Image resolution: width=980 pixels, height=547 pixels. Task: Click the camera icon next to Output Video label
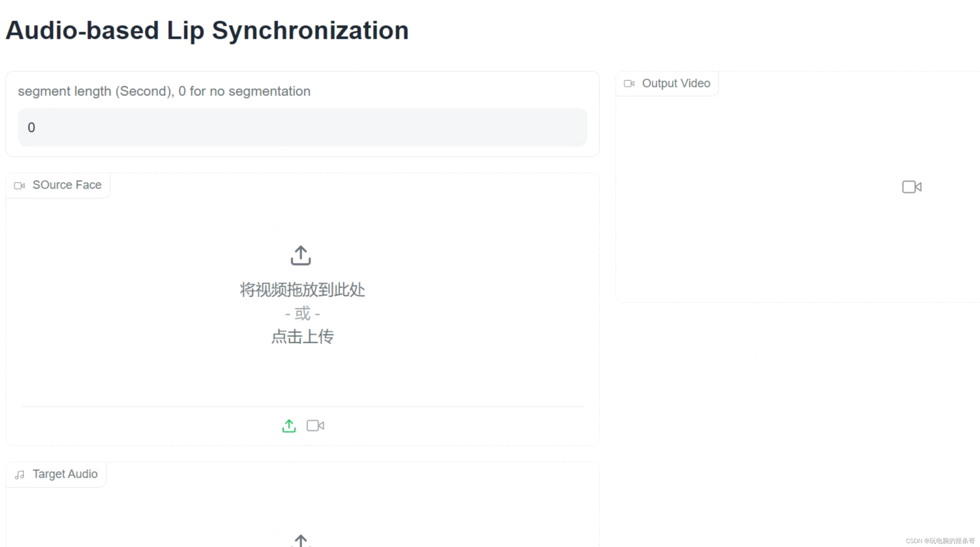click(629, 84)
